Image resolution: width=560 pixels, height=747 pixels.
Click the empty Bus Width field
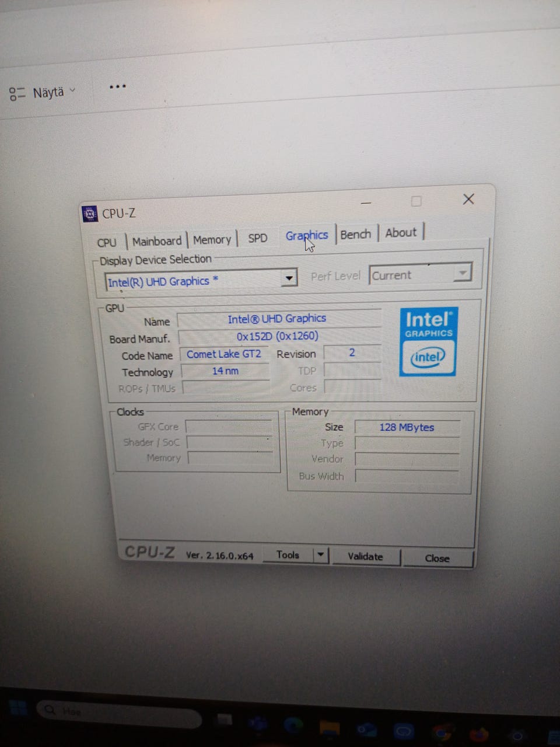(407, 476)
